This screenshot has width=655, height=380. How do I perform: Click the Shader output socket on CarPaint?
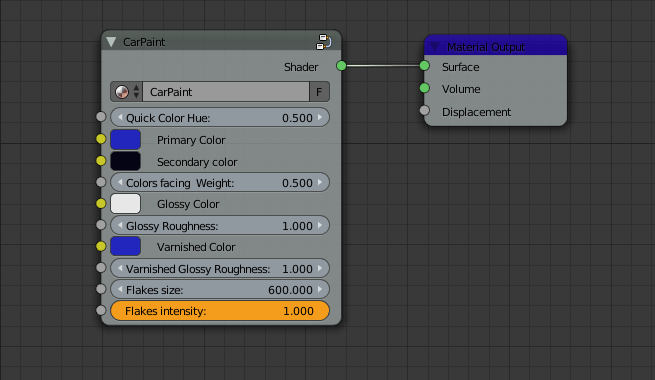(341, 66)
